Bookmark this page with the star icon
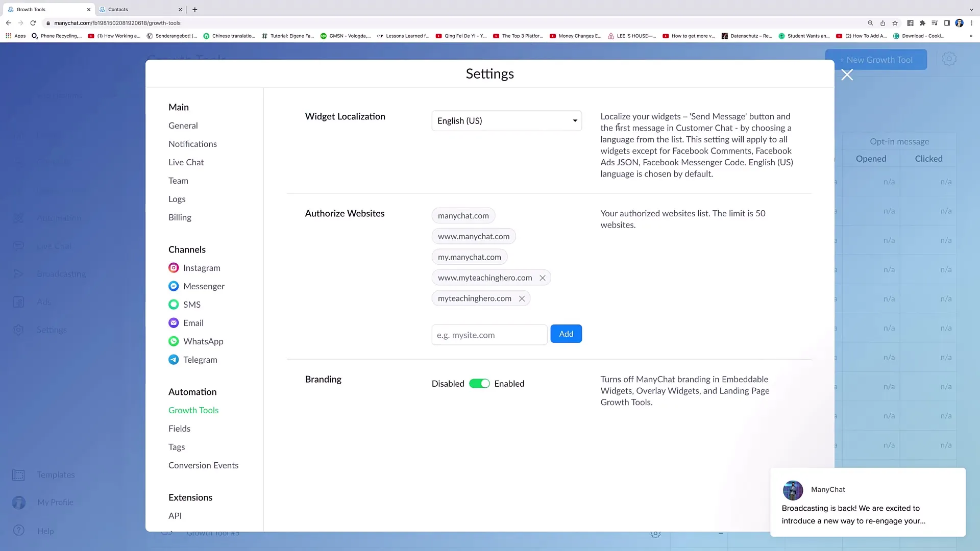Image resolution: width=980 pixels, height=551 pixels. [895, 23]
